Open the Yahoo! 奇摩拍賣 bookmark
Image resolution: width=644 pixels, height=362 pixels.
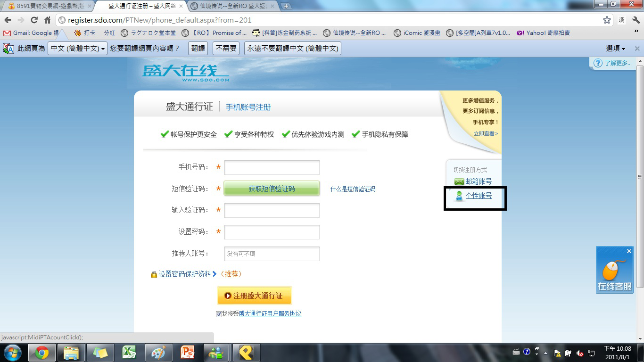tap(543, 33)
